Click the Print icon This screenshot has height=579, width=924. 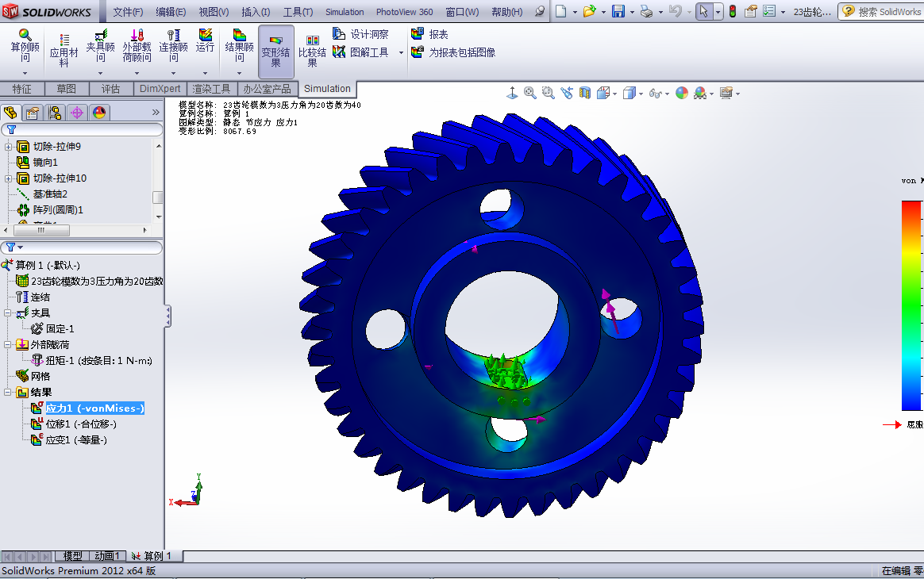point(646,11)
